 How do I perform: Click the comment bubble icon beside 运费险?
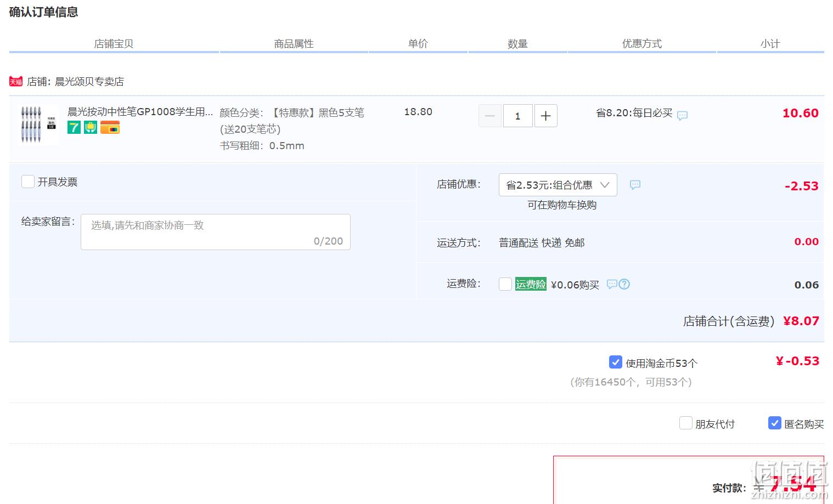pos(612,284)
